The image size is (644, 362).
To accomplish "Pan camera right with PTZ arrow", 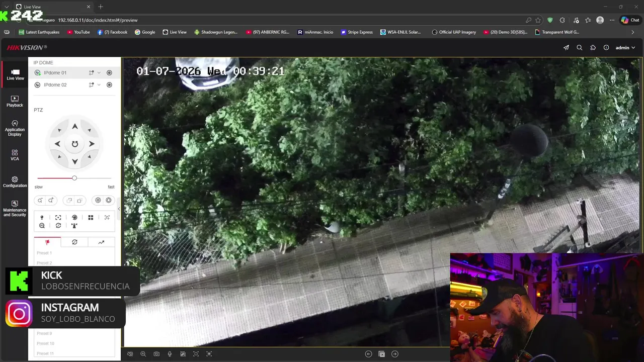I will click(x=92, y=144).
